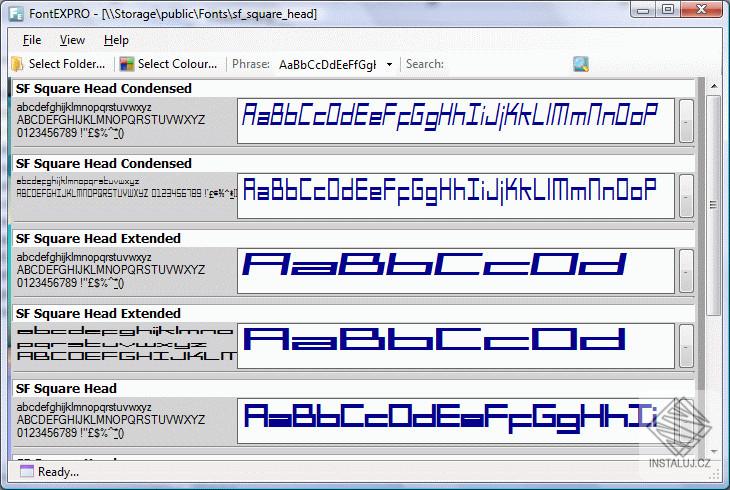Click side button next to second Condensed preview

[686, 196]
